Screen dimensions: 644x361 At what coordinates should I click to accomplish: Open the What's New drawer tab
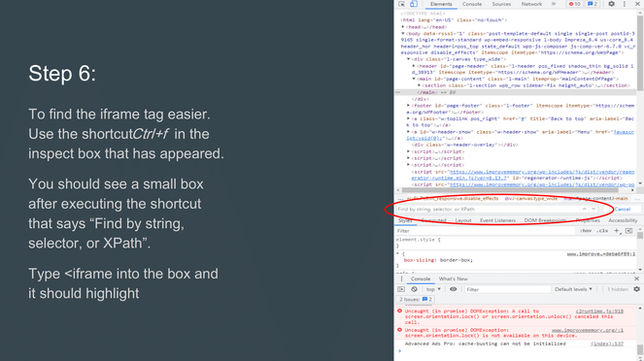tap(453, 279)
